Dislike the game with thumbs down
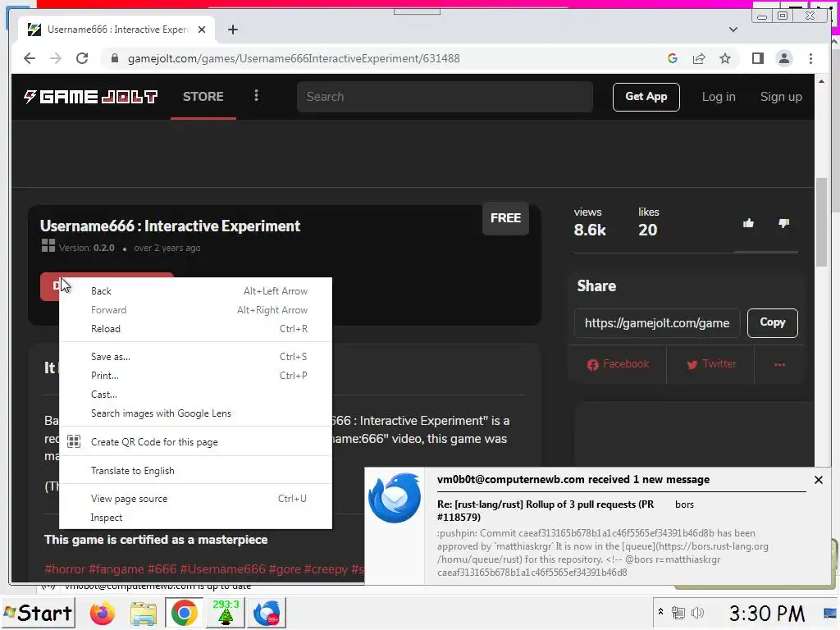The height and width of the screenshot is (630, 840). [783, 223]
